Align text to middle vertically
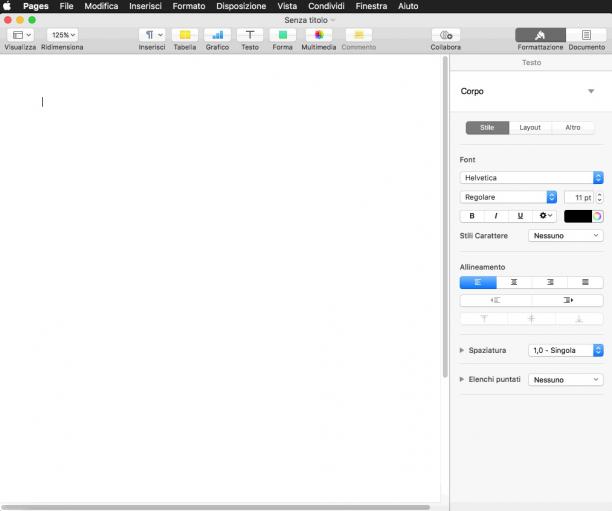 pyautogui.click(x=532, y=319)
